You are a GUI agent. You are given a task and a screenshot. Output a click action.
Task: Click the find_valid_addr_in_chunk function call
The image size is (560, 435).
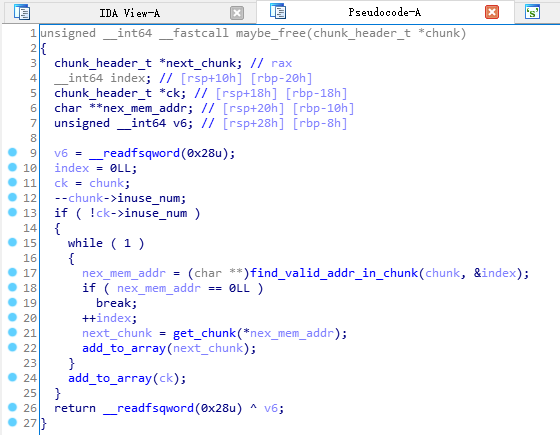(x=334, y=273)
